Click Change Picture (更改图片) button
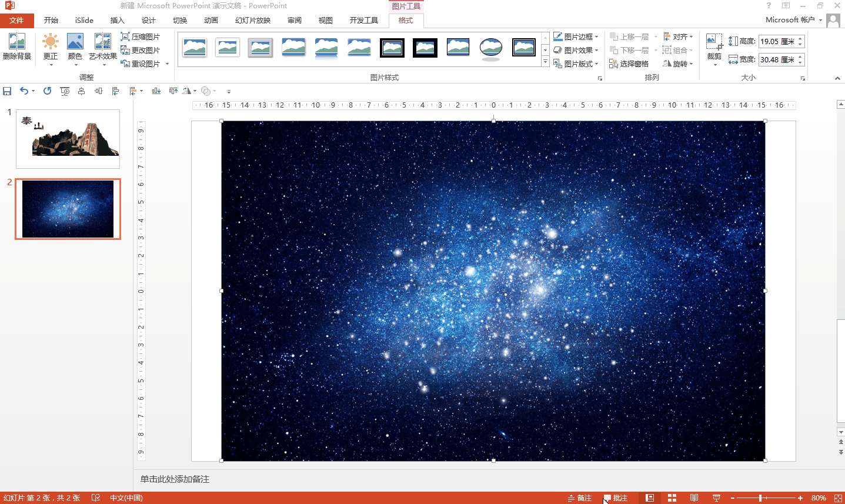Viewport: 845px width, 504px height. (140, 50)
